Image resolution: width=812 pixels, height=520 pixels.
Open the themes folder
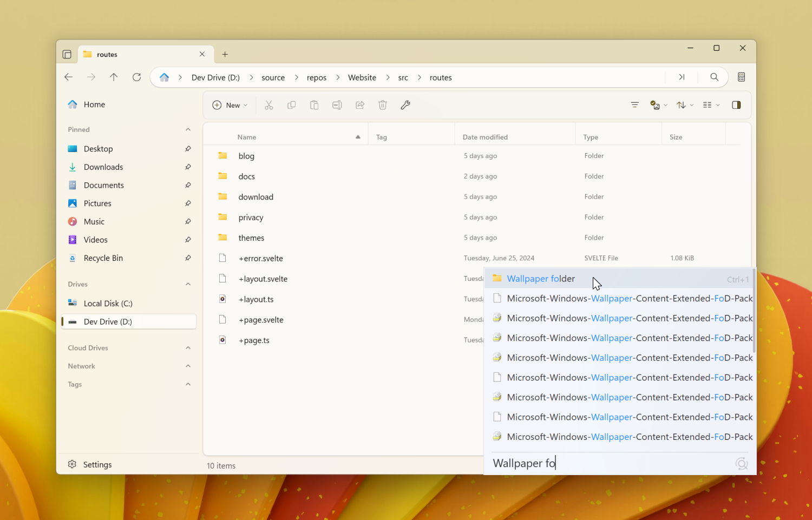click(x=252, y=238)
